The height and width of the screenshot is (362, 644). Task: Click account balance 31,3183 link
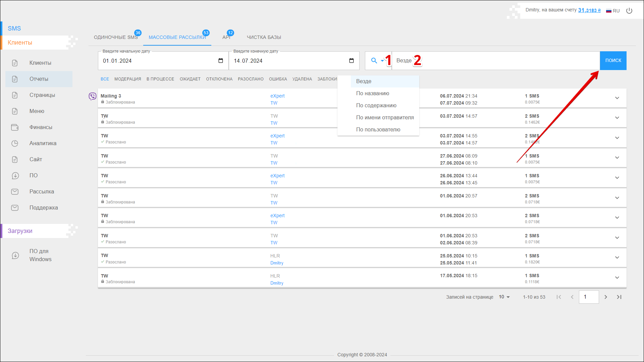(589, 10)
